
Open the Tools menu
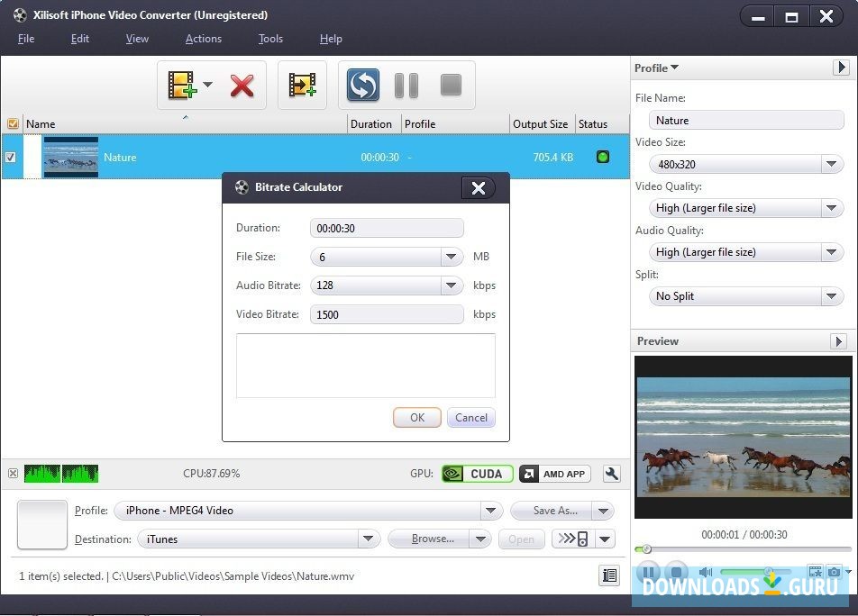(270, 39)
